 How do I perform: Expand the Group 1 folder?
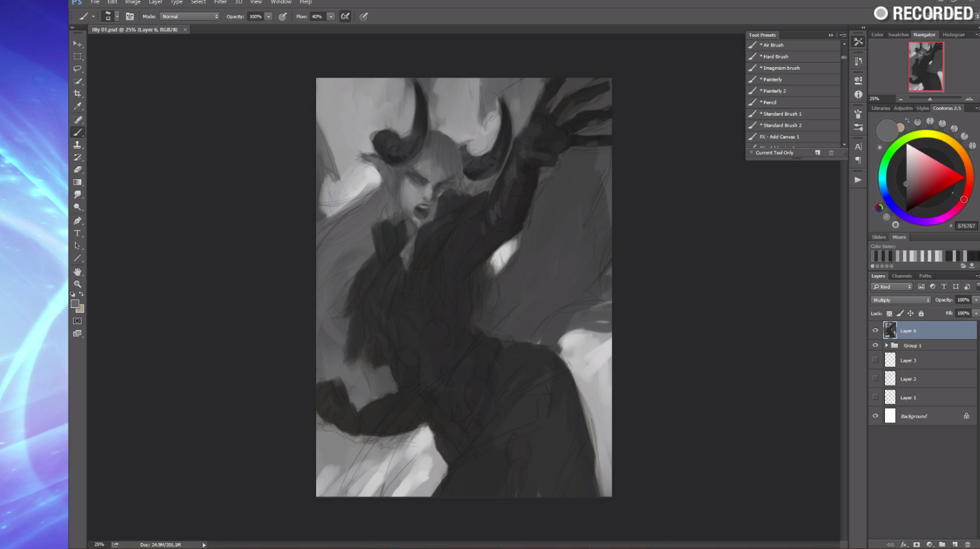886,346
